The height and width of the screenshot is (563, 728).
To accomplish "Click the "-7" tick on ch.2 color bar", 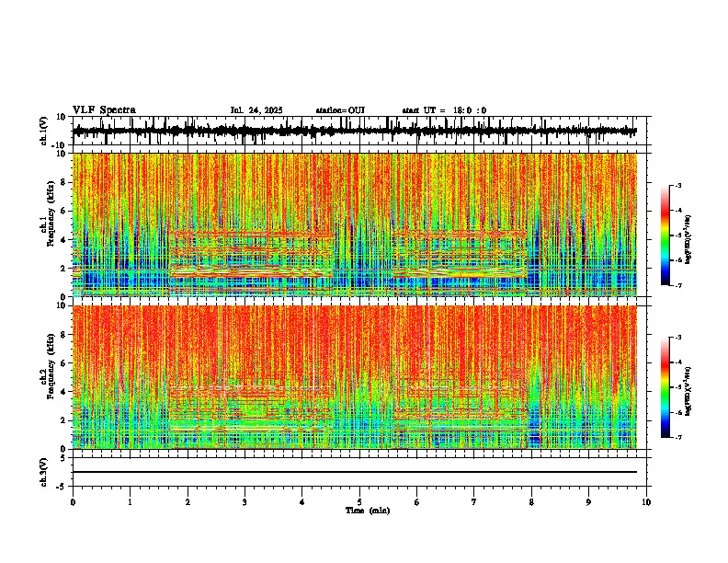I will pyautogui.click(x=678, y=437).
